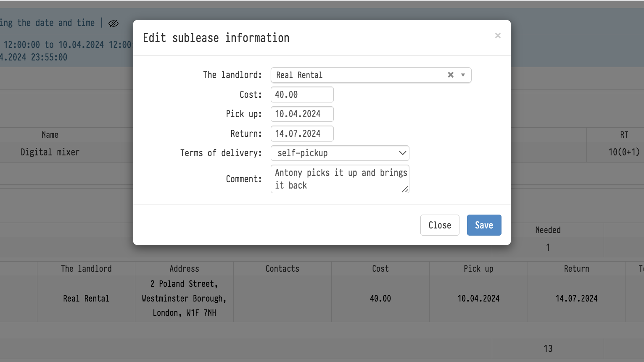The image size is (644, 362).
Task: Grab the Comment box resize handle
Action: coord(405,189)
